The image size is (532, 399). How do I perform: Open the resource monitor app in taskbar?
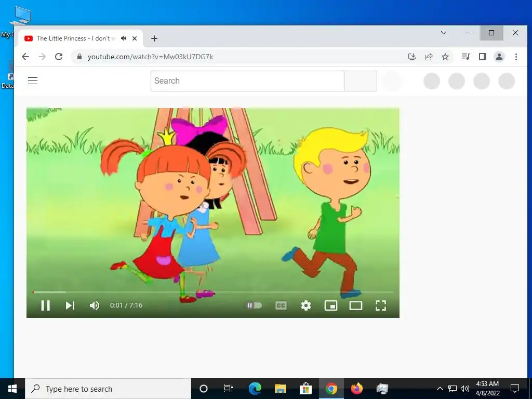(x=382, y=389)
